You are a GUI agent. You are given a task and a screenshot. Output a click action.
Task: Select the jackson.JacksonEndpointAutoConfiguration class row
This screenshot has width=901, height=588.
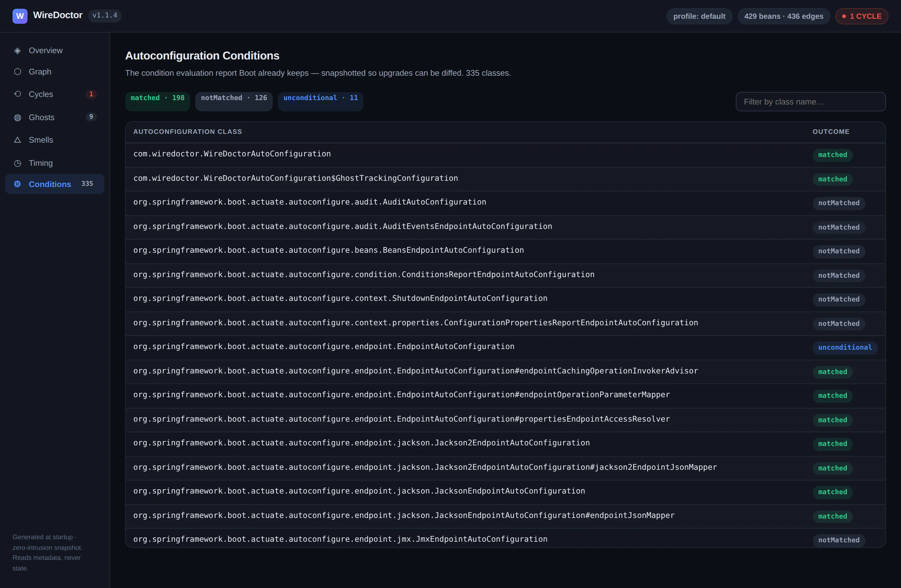[x=505, y=492]
